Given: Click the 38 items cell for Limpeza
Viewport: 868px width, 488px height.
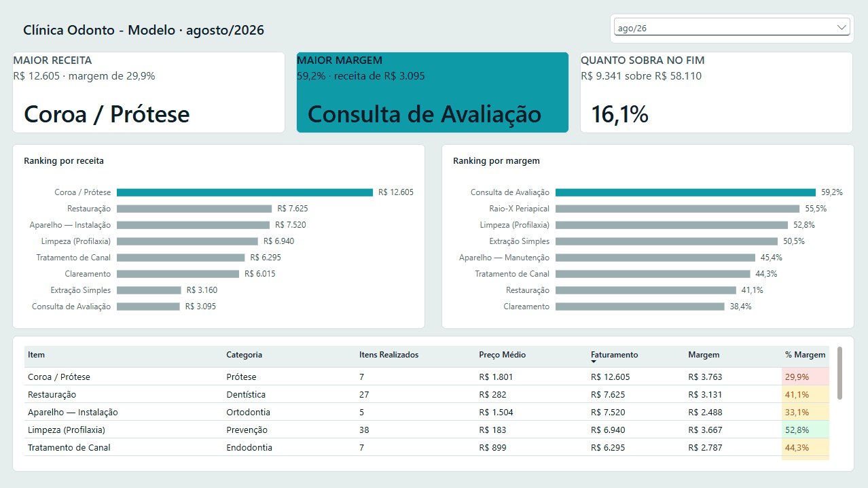Looking at the screenshot, I should pyautogui.click(x=364, y=430).
